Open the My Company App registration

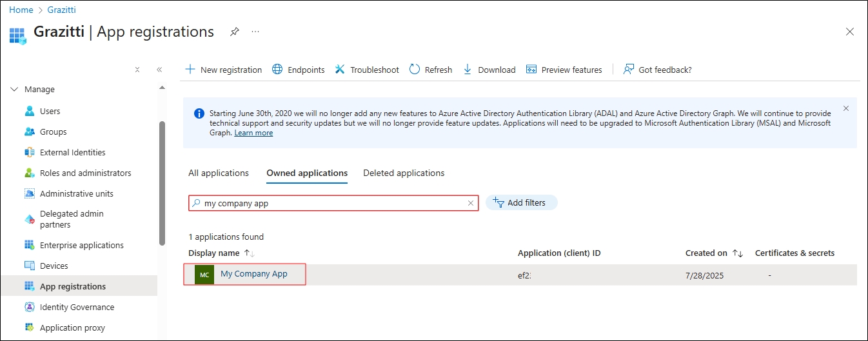click(253, 274)
